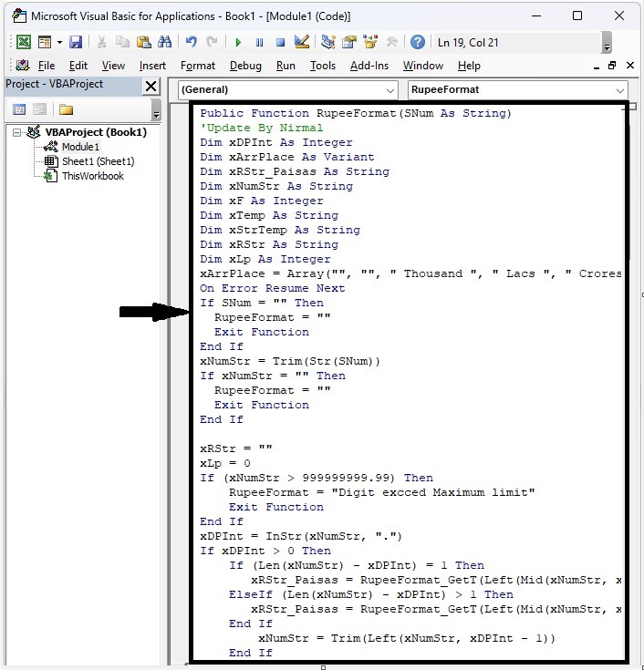Select VBAProject (Book1) in the tree

(96, 132)
